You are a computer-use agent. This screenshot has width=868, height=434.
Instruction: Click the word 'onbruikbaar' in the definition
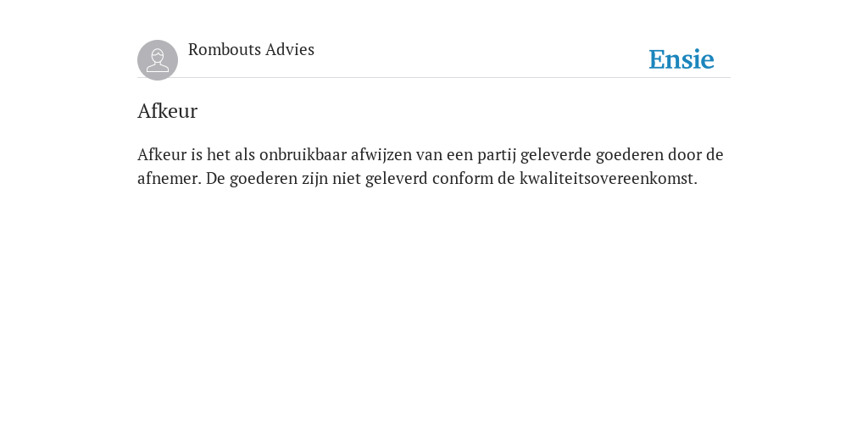click(303, 154)
